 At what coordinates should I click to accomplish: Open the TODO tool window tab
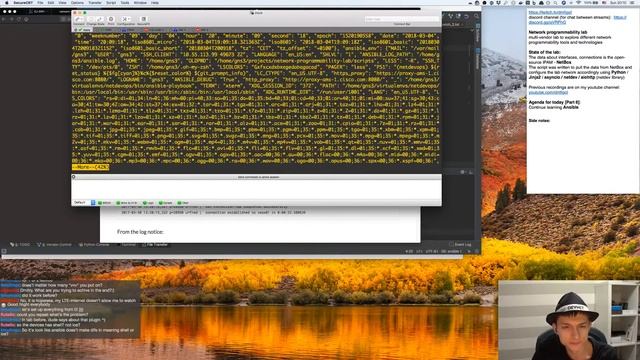(20, 244)
